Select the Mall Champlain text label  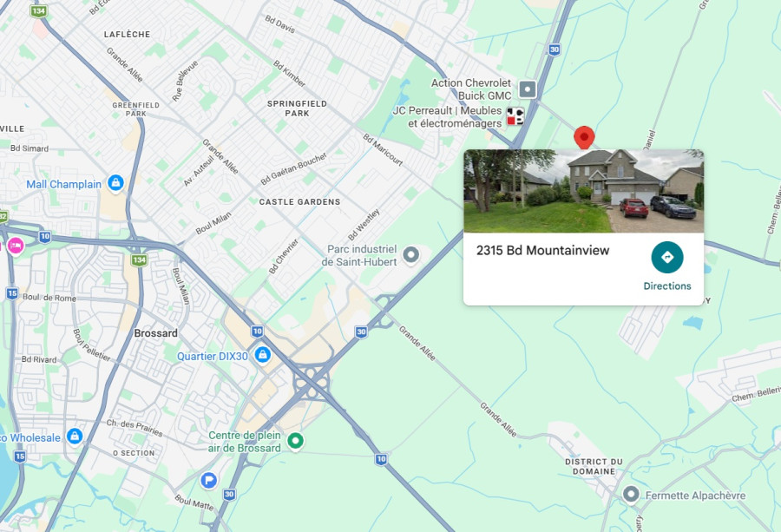point(63,184)
